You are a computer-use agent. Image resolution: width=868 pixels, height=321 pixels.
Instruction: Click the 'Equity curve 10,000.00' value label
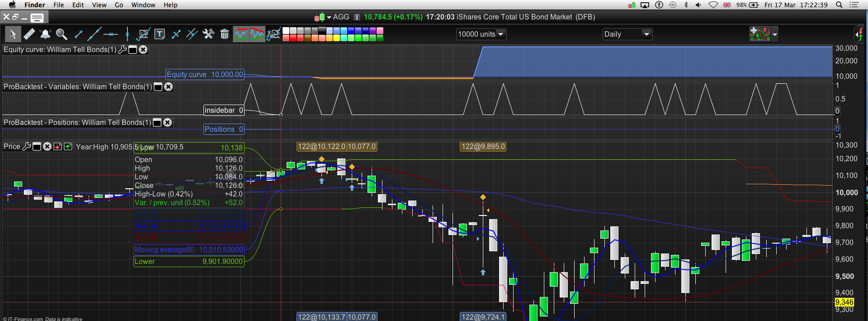(205, 74)
